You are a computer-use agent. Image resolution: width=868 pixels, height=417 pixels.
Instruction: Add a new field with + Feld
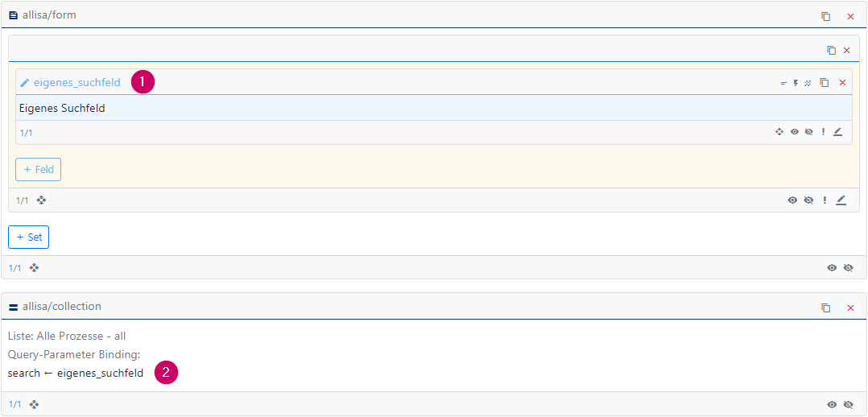point(38,170)
